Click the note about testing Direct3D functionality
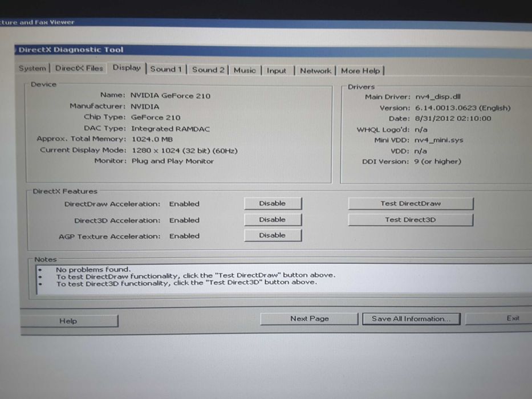Screen dimensions: 532x399 186,283
